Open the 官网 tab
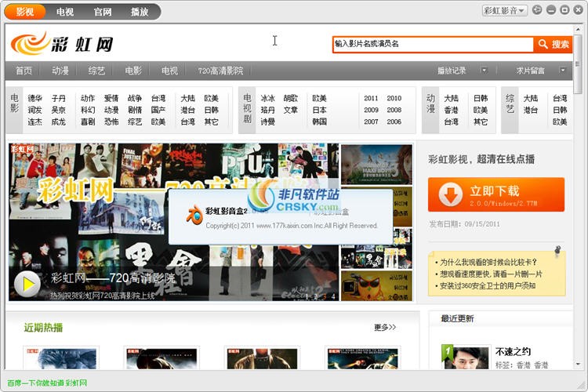 click(103, 12)
